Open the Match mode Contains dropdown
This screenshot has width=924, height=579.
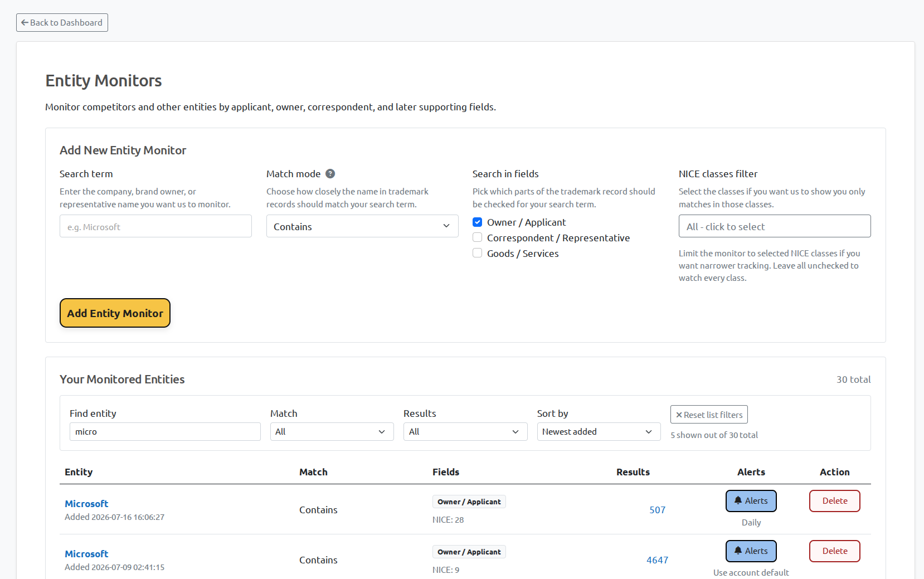click(362, 226)
